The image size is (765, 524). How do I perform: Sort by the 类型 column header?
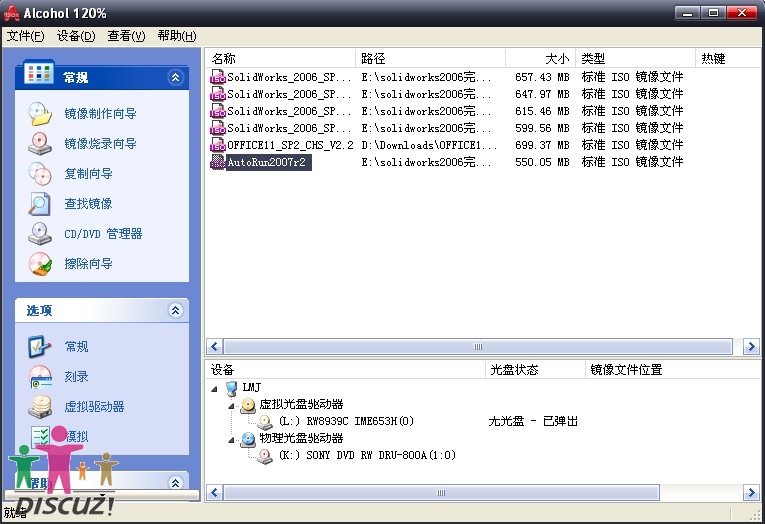(x=636, y=59)
